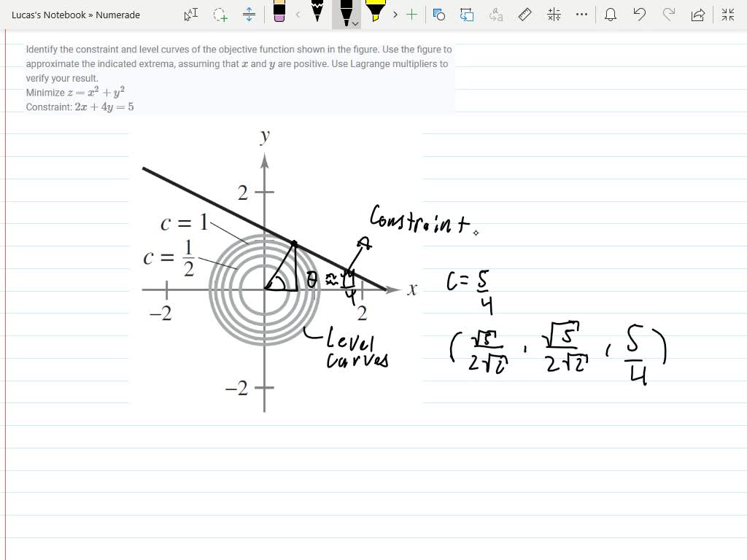Open the purple marker color swatch
This screenshot has height=560, width=747.
point(279,13)
